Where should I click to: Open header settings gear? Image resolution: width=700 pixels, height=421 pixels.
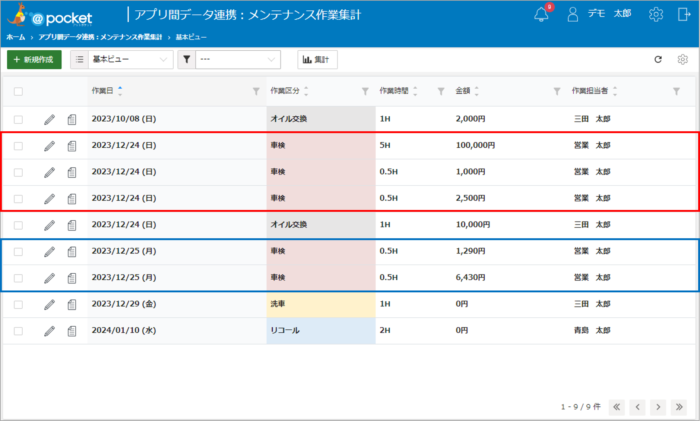click(x=656, y=14)
